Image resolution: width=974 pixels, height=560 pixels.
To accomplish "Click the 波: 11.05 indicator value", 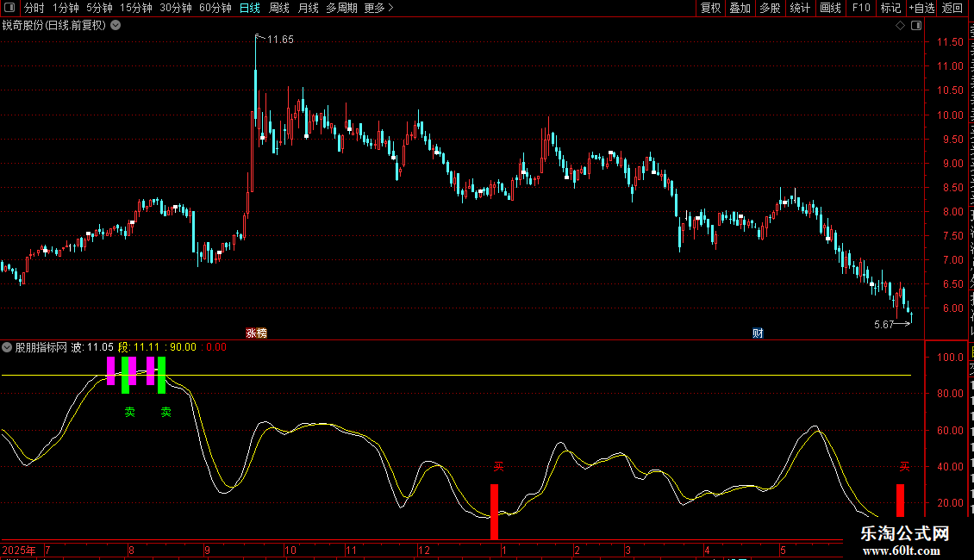I will tap(92, 347).
